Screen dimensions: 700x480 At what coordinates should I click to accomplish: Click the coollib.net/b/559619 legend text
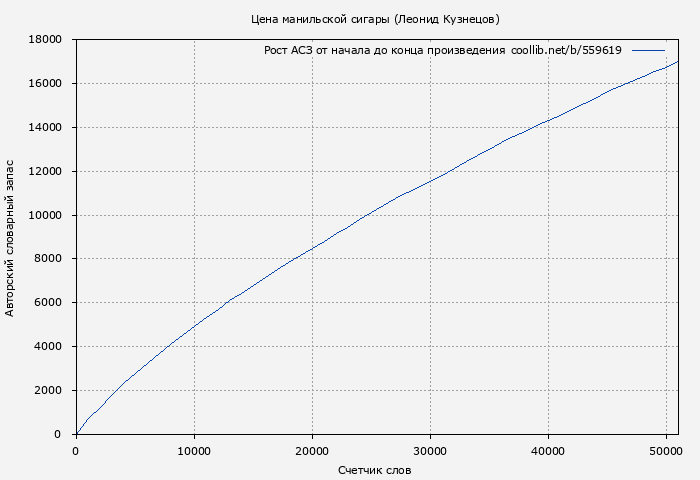566,50
